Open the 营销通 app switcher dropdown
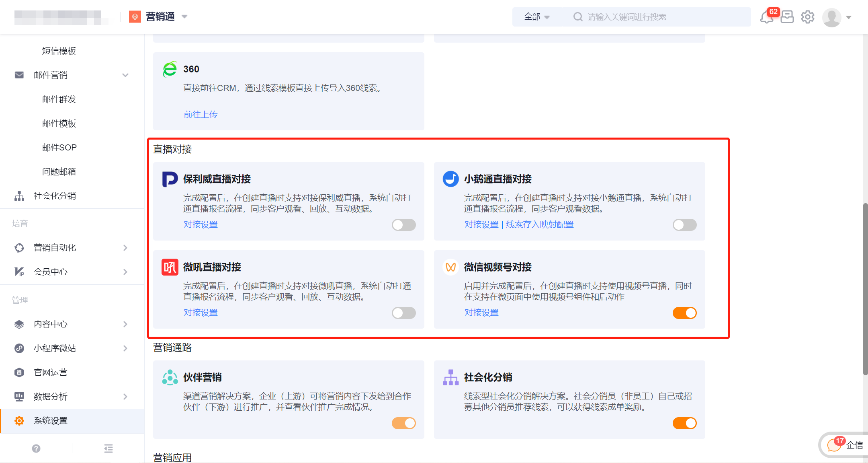This screenshot has width=868, height=463. click(x=184, y=16)
